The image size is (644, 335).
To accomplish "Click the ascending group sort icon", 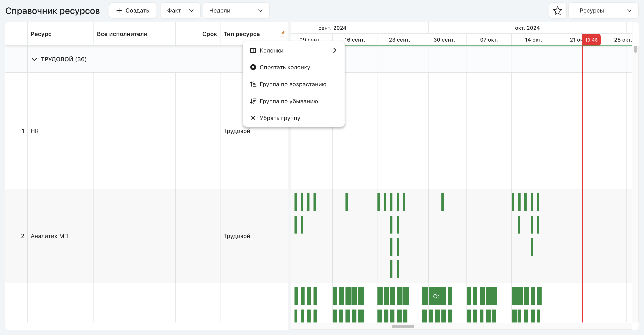I will [253, 84].
